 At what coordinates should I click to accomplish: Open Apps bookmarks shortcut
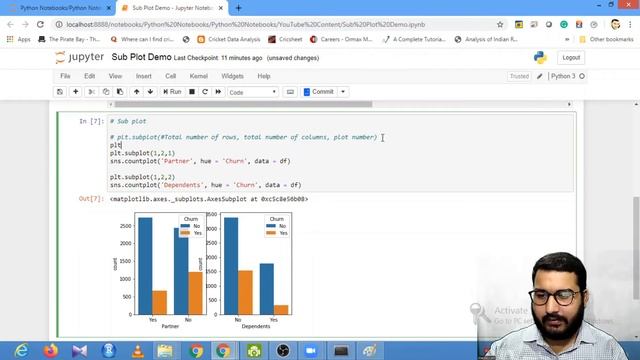tap(19, 39)
